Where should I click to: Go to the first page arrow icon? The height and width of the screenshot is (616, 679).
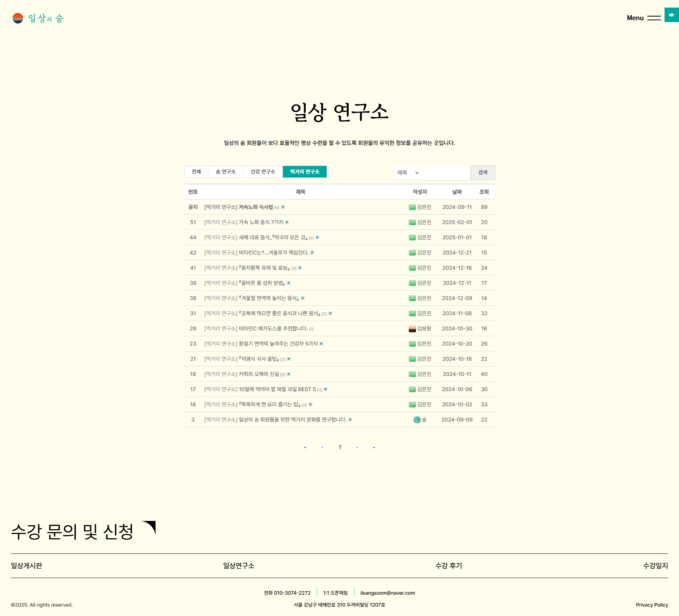[305, 447]
